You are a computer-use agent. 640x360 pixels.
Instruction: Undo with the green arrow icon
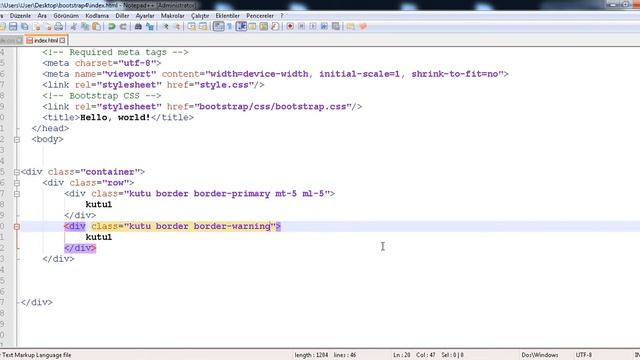(x=111, y=27)
